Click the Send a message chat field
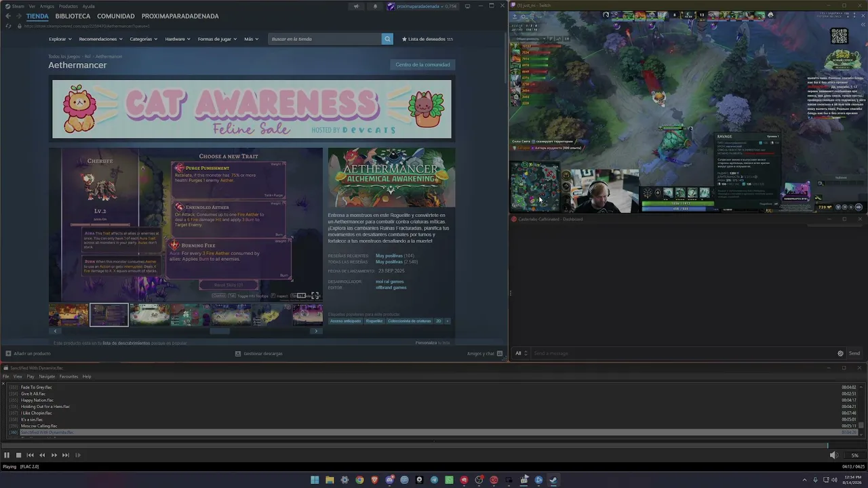This screenshot has width=868, height=488. [683, 353]
